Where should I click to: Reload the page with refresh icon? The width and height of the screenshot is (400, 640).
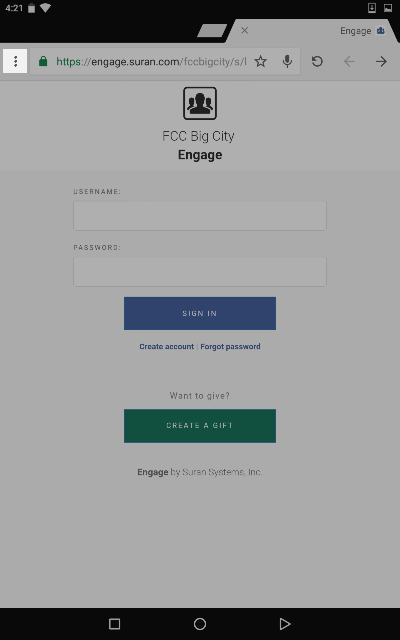[317, 61]
